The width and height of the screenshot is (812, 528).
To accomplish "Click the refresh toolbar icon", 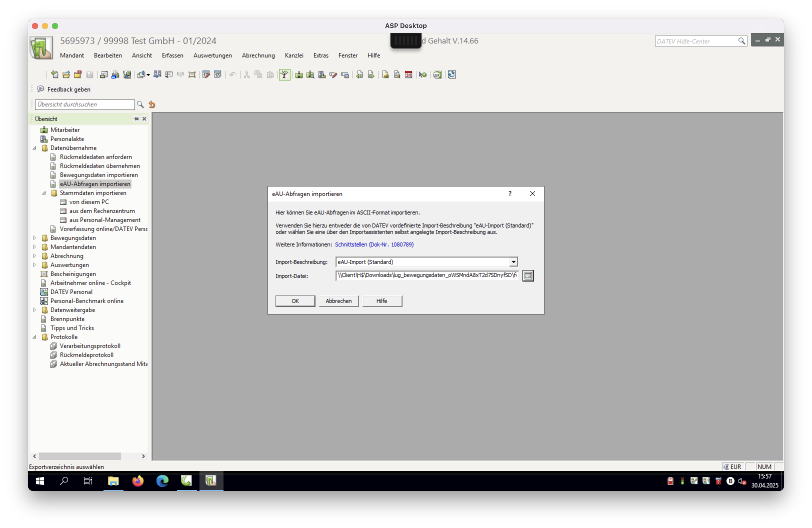I will point(452,74).
